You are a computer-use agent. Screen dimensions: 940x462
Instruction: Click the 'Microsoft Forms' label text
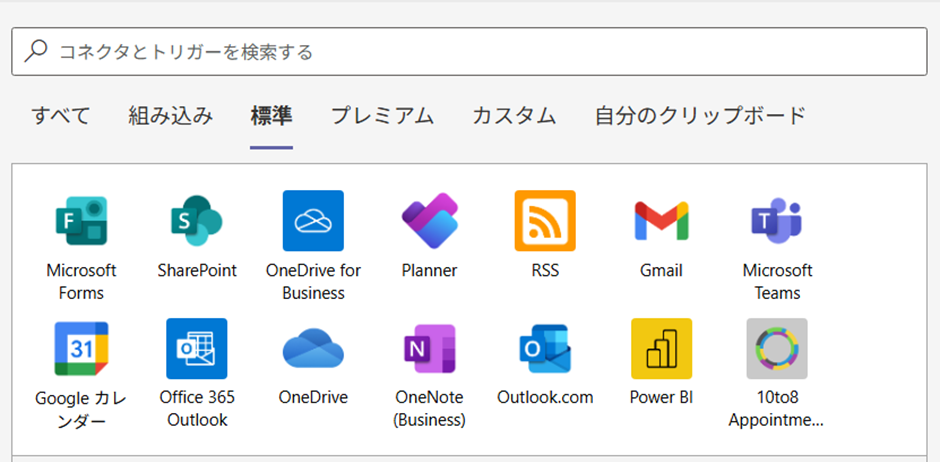81,282
